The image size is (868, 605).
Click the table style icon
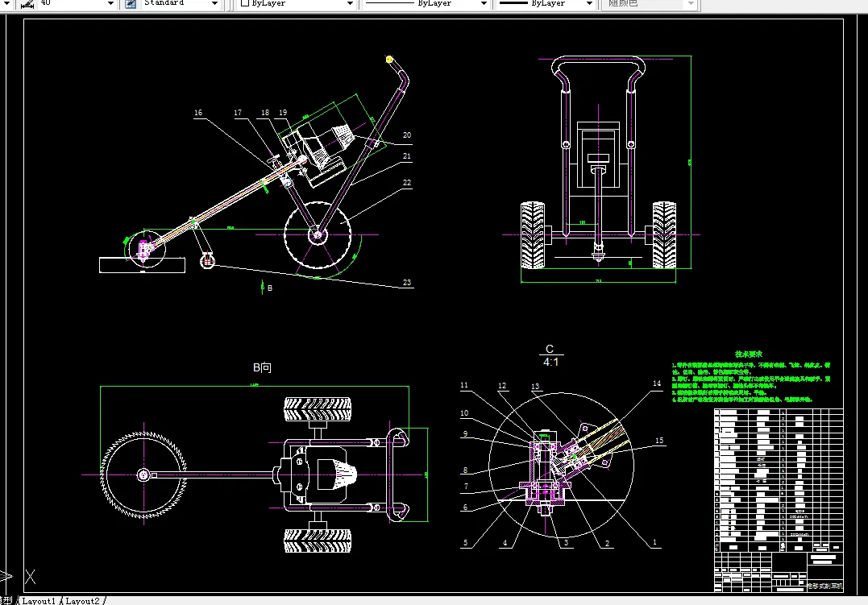(x=131, y=3)
